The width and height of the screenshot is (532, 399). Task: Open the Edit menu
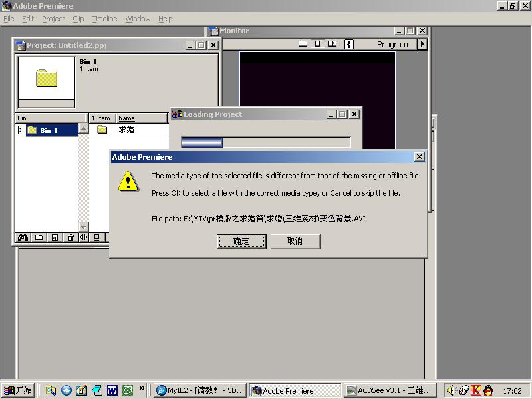(28, 19)
